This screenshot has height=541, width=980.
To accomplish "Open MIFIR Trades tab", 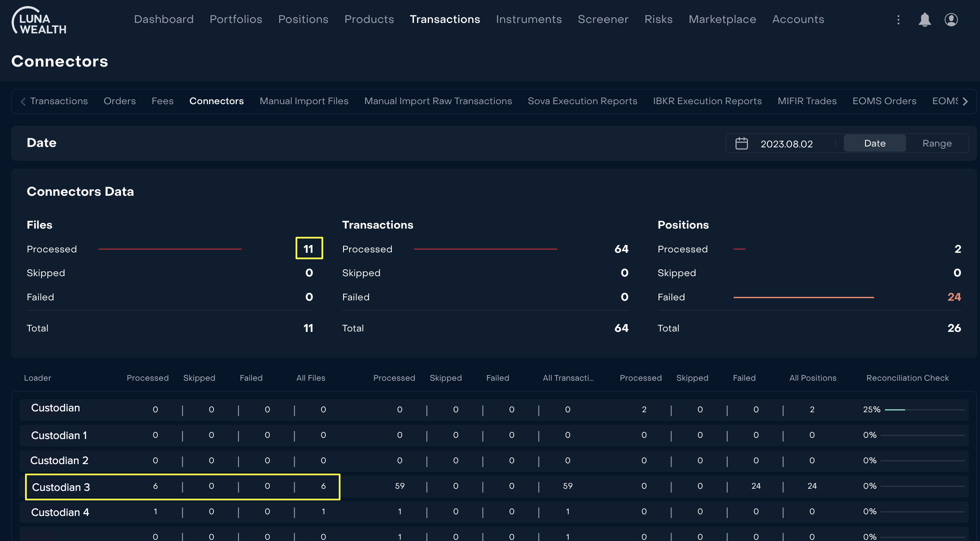I will (x=807, y=101).
